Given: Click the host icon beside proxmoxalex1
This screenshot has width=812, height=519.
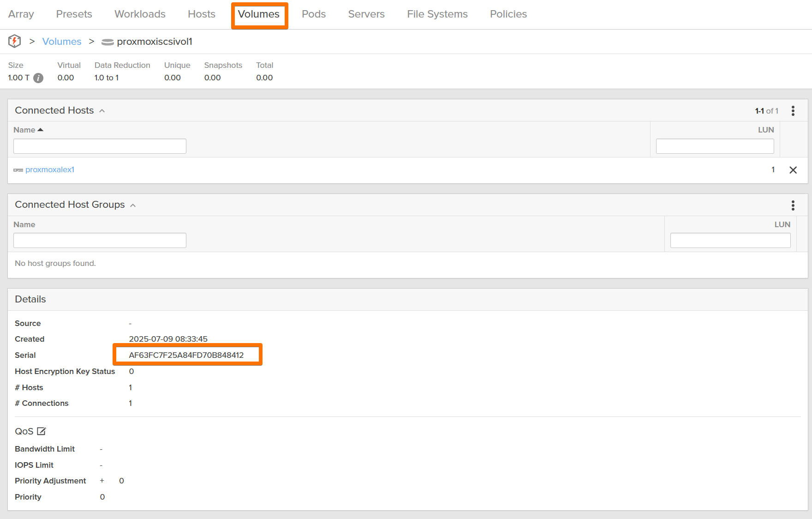Looking at the screenshot, I should 18,170.
